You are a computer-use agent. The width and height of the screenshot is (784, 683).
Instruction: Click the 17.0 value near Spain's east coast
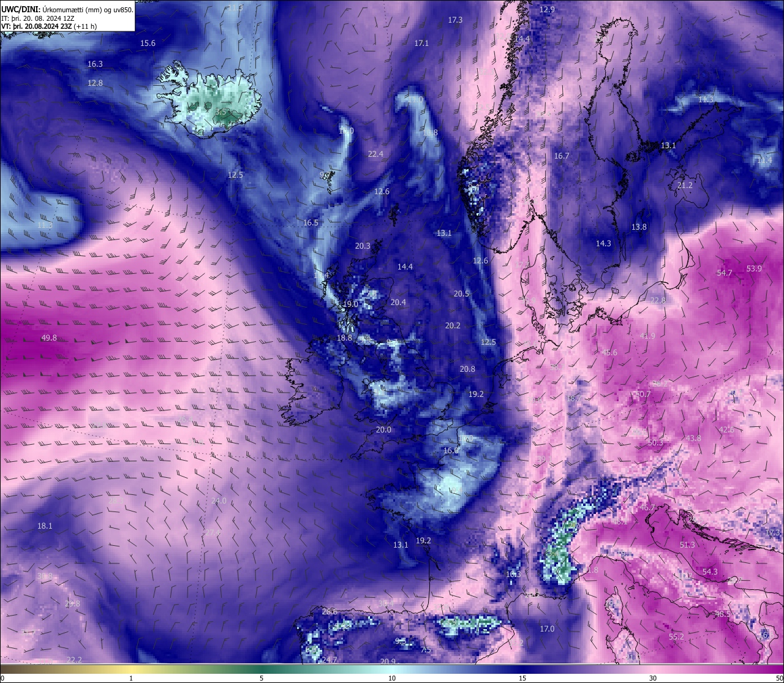click(547, 628)
